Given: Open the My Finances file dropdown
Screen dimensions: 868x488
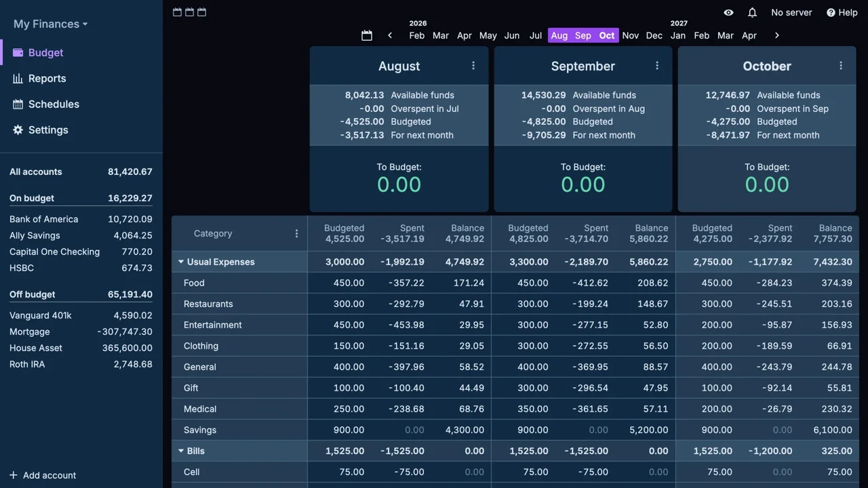Looking at the screenshot, I should tap(51, 24).
